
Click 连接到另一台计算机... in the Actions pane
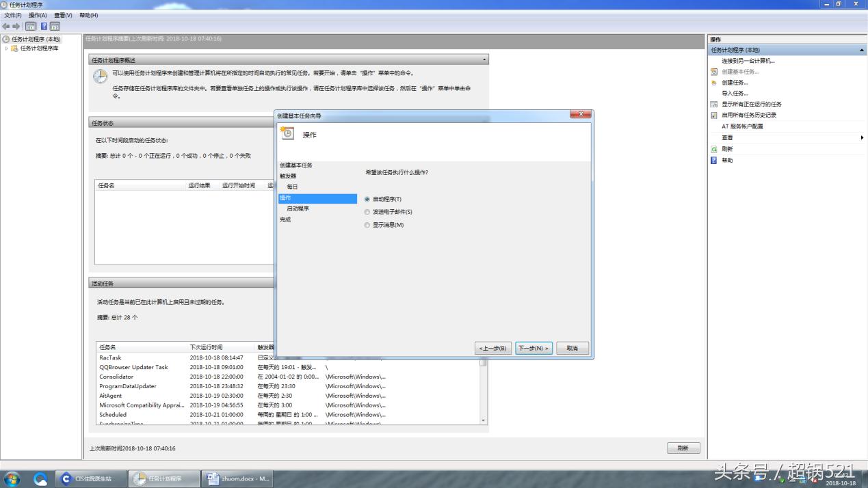click(748, 61)
